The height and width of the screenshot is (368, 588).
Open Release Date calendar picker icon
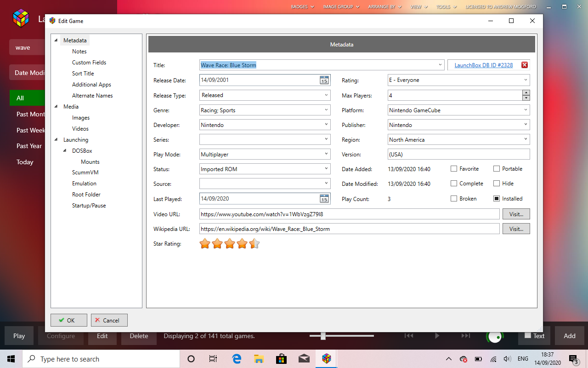[x=324, y=80]
